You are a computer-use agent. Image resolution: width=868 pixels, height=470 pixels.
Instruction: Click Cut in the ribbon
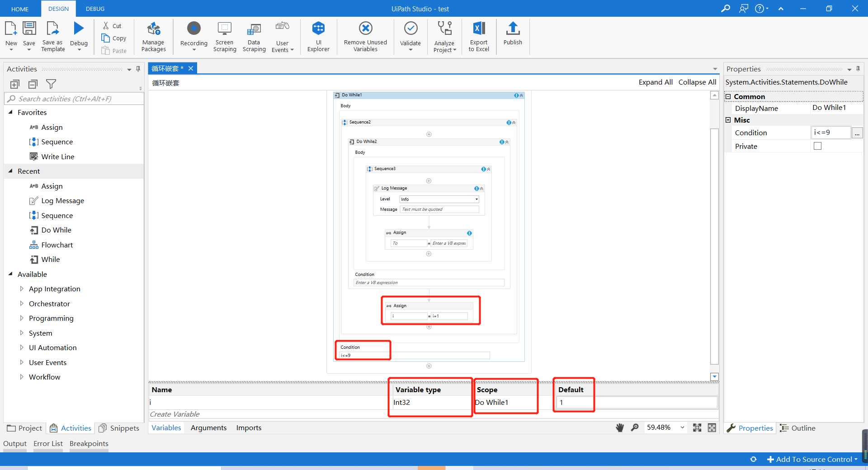coord(112,26)
